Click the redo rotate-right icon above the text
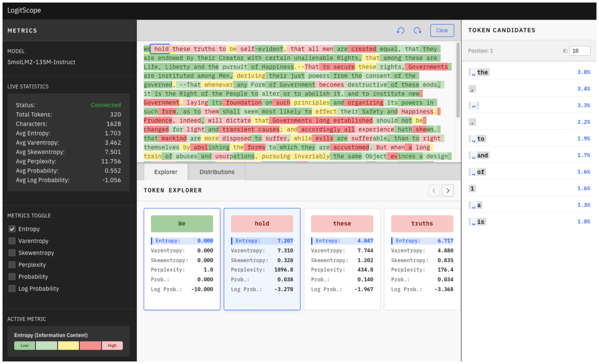 pos(417,31)
